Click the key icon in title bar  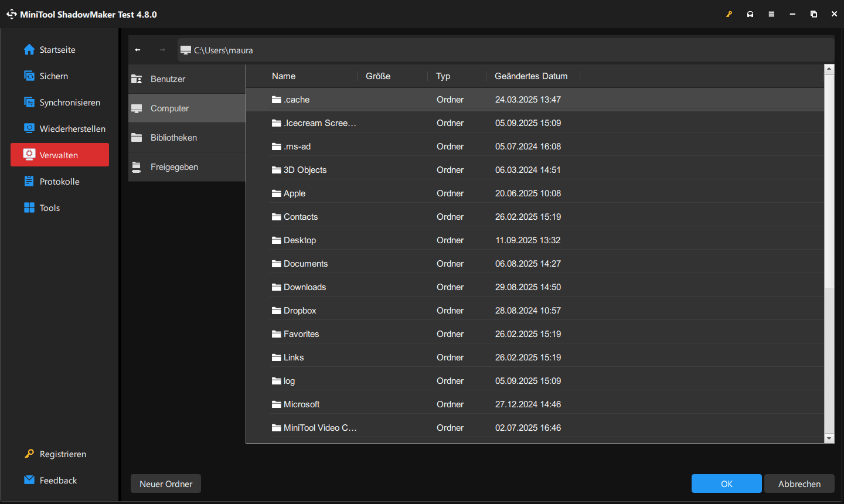[729, 14]
